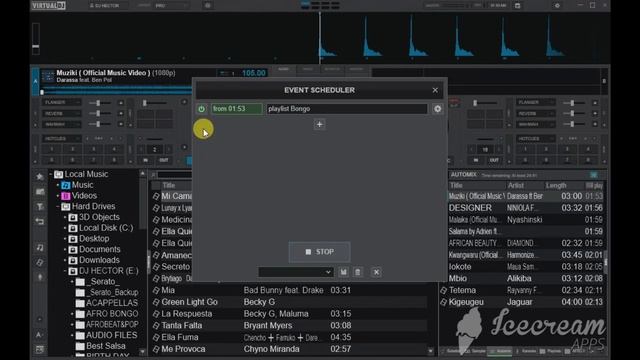Collapse the DJ HECTOR (E:) drive

65,271
